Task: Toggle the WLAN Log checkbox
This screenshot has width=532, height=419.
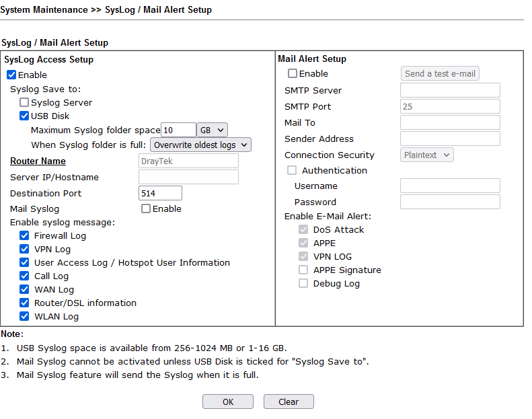Action: pos(24,316)
